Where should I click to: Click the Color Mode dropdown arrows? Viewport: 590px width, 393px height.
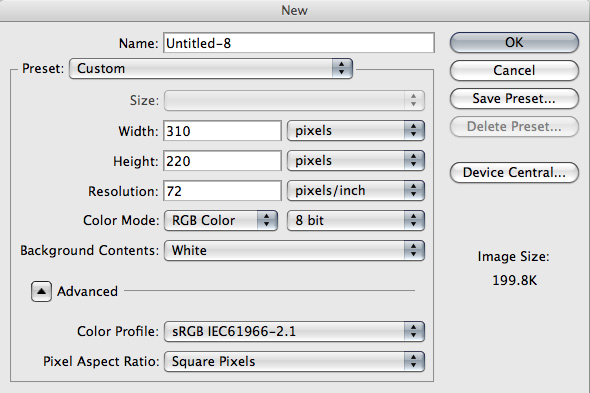pyautogui.click(x=267, y=220)
